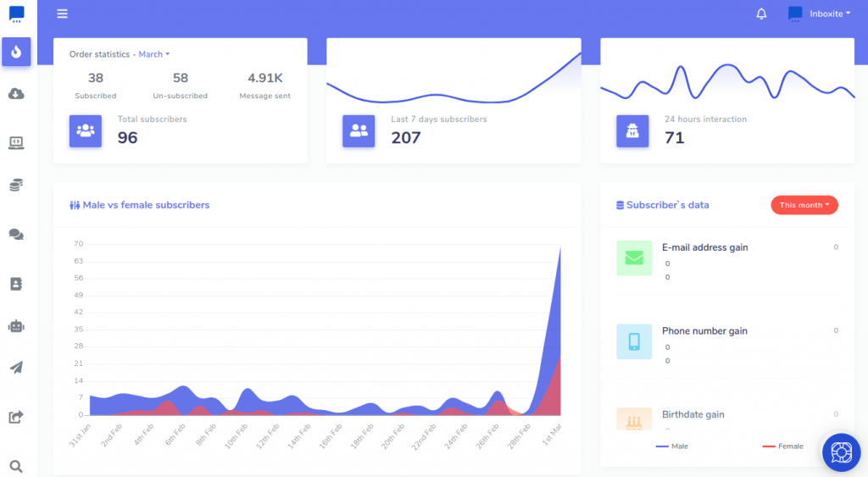Click the 24 hours interaction icon
The height and width of the screenshot is (477, 868).
(x=632, y=131)
